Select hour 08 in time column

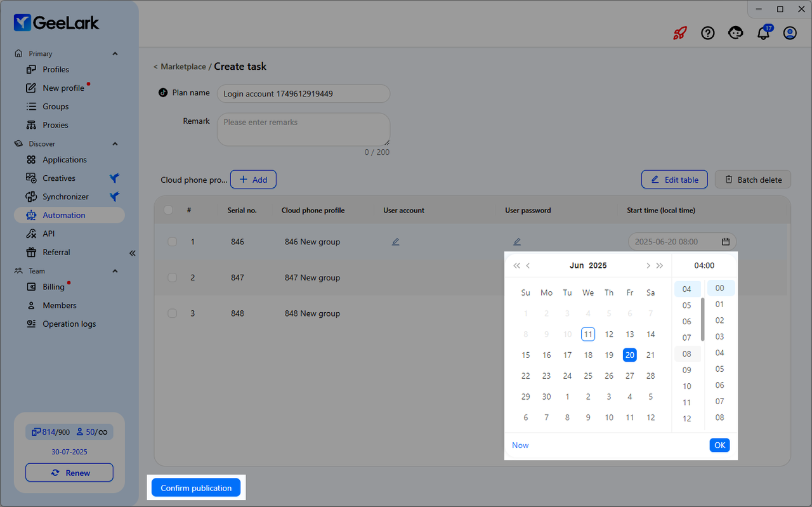point(687,354)
